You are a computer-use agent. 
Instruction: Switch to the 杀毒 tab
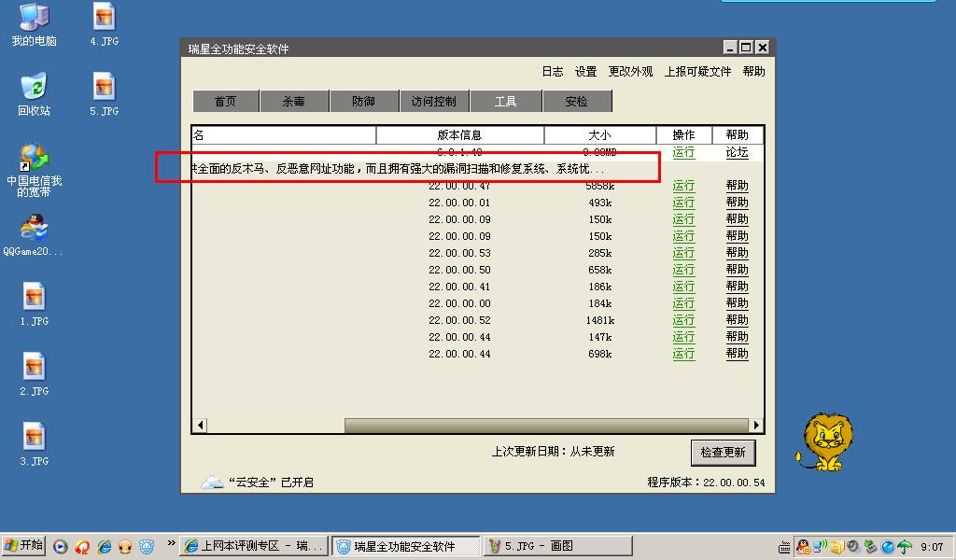(294, 101)
